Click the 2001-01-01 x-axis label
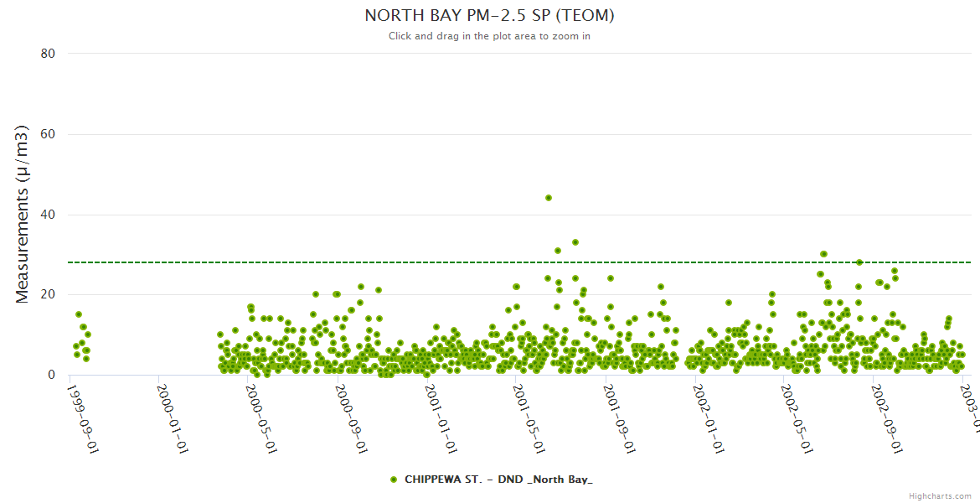 [x=440, y=407]
